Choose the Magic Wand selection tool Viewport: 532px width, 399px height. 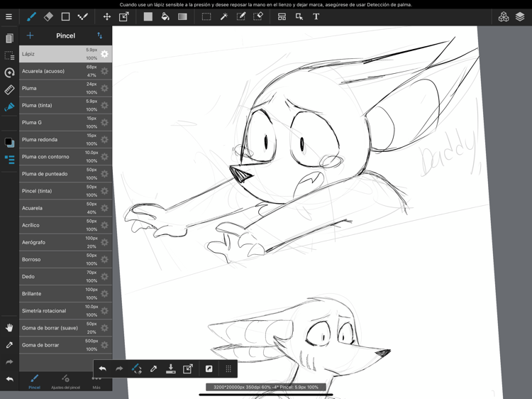pyautogui.click(x=223, y=16)
